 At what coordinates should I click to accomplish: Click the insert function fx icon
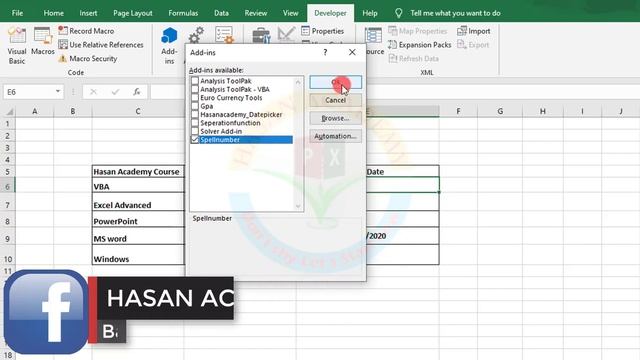[137, 92]
